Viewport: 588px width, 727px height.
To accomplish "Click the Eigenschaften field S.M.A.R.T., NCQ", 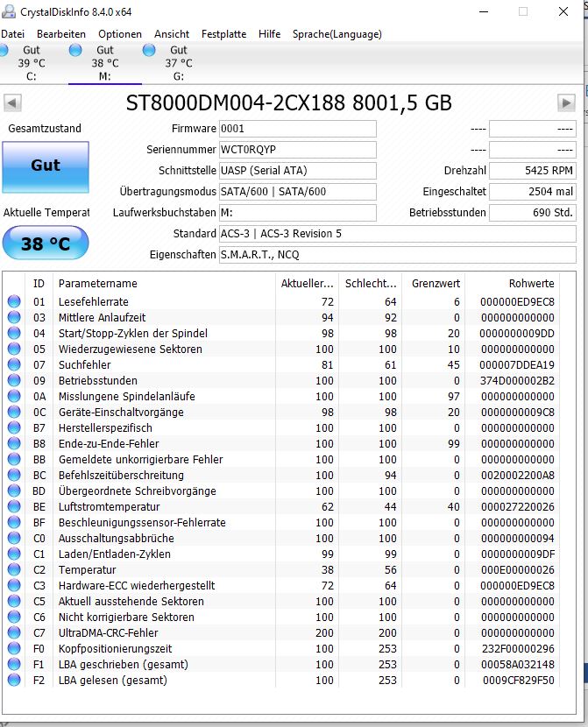I will coord(398,255).
